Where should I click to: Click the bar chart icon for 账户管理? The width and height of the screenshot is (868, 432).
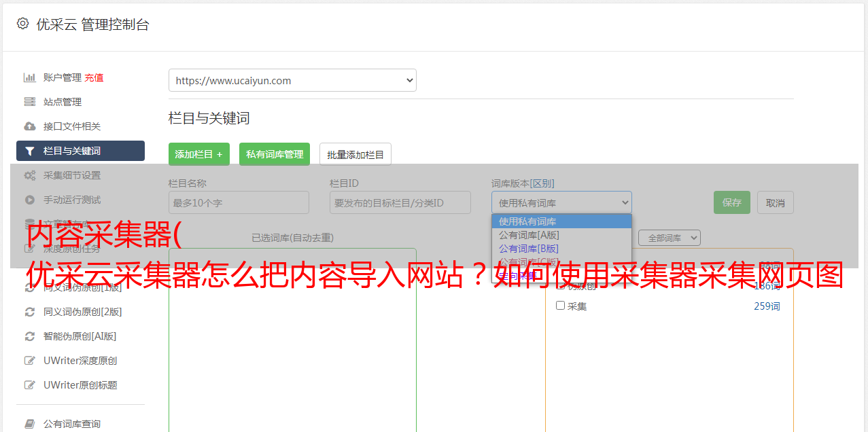pyautogui.click(x=30, y=77)
